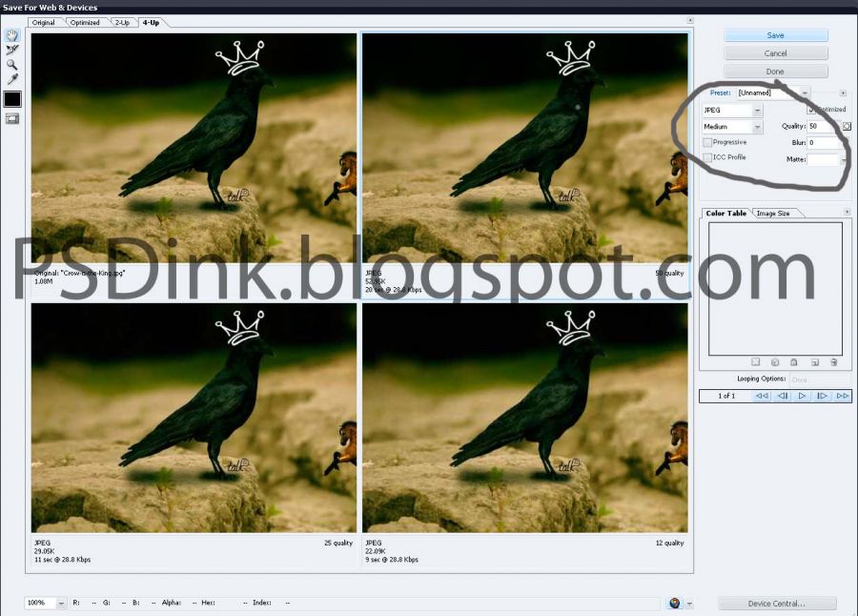Play the animation
The width and height of the screenshot is (858, 616).
click(802, 396)
